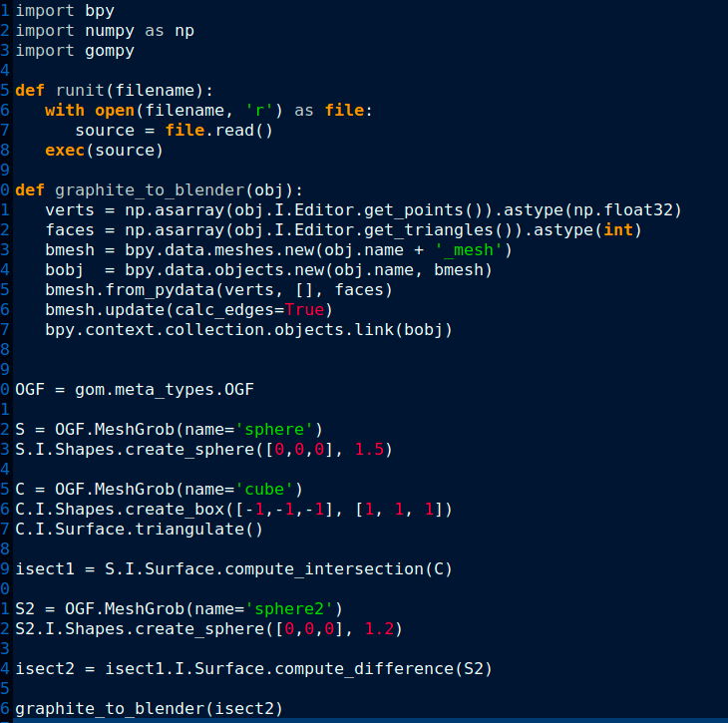Screen dimensions: 728x723
Task: Click 'file.read()' on source line
Action: tap(218, 130)
